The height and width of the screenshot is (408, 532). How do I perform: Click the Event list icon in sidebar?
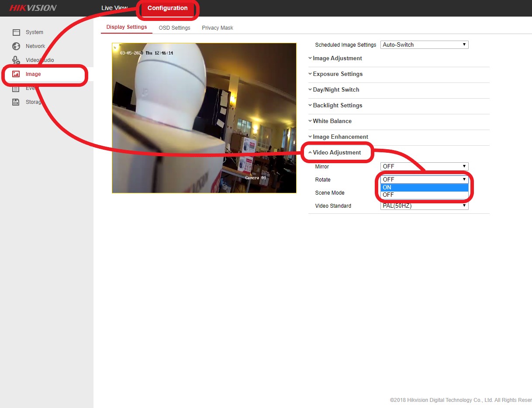(x=16, y=89)
